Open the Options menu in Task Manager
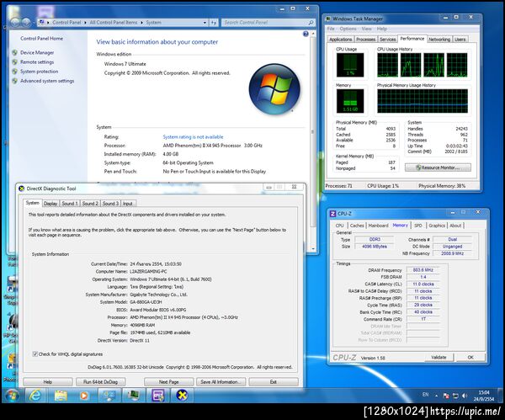This screenshot has width=505, height=420. pyautogui.click(x=348, y=29)
